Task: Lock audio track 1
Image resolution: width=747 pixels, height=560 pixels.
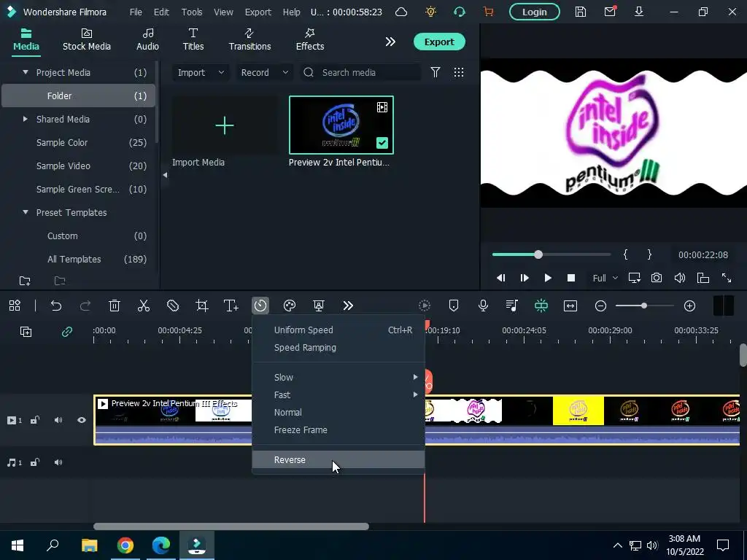Action: pos(35,462)
